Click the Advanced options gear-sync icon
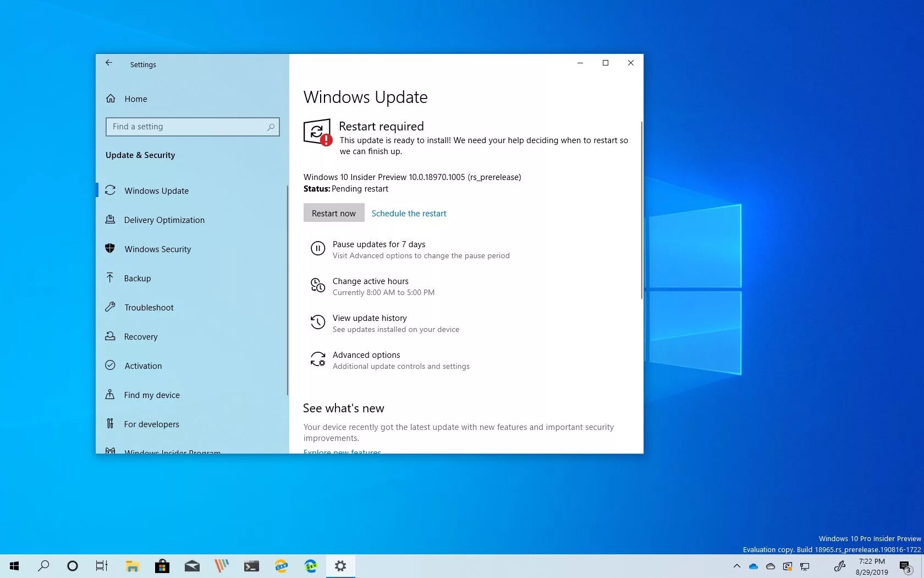This screenshot has width=924, height=578. (x=318, y=359)
